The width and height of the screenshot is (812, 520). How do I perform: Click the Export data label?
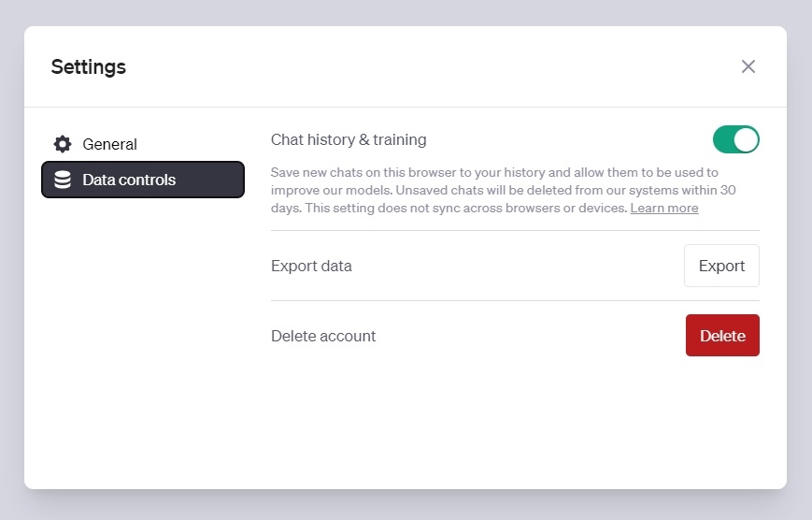(311, 266)
